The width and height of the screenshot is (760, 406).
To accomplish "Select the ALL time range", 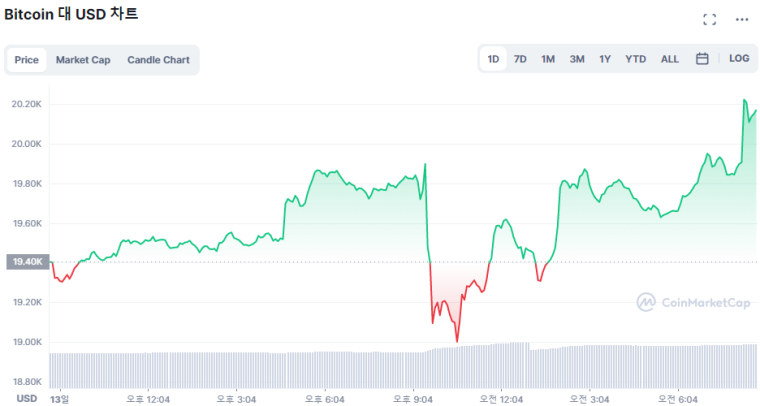I will click(x=669, y=59).
